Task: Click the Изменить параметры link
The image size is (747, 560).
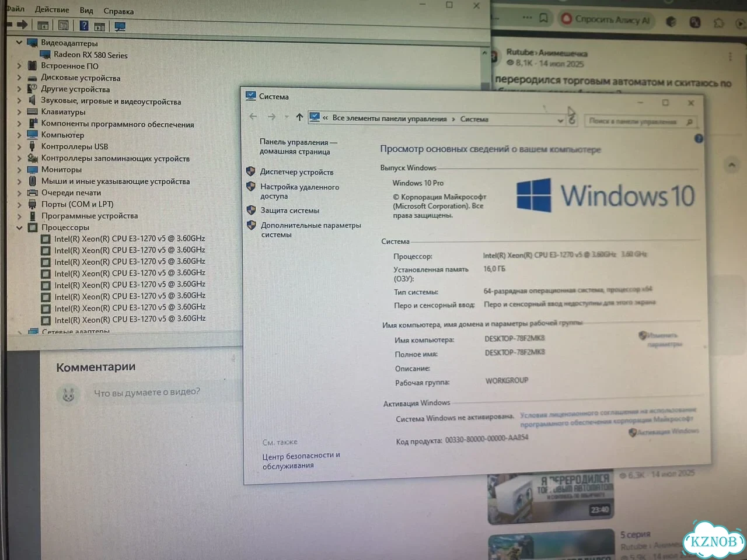Action: tap(664, 339)
